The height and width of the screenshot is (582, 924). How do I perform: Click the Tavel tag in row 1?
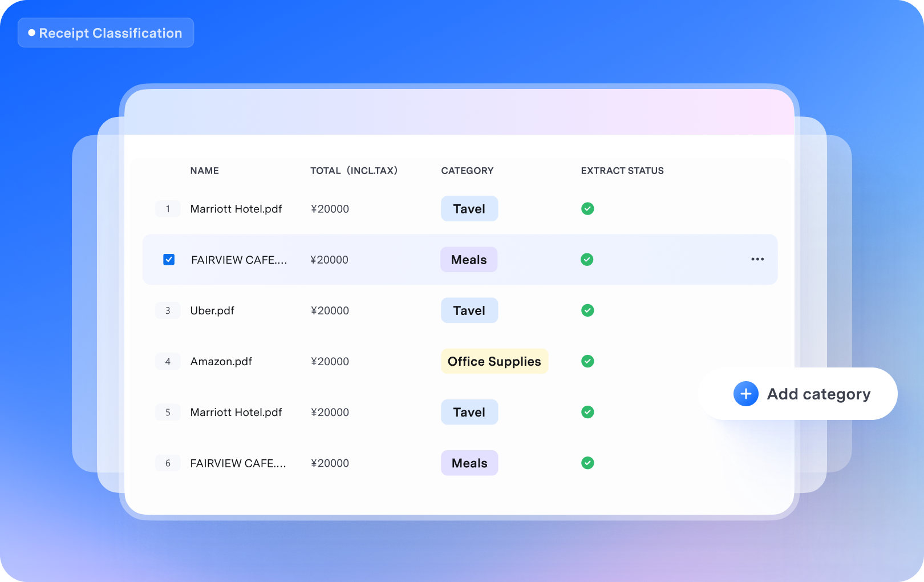(469, 209)
